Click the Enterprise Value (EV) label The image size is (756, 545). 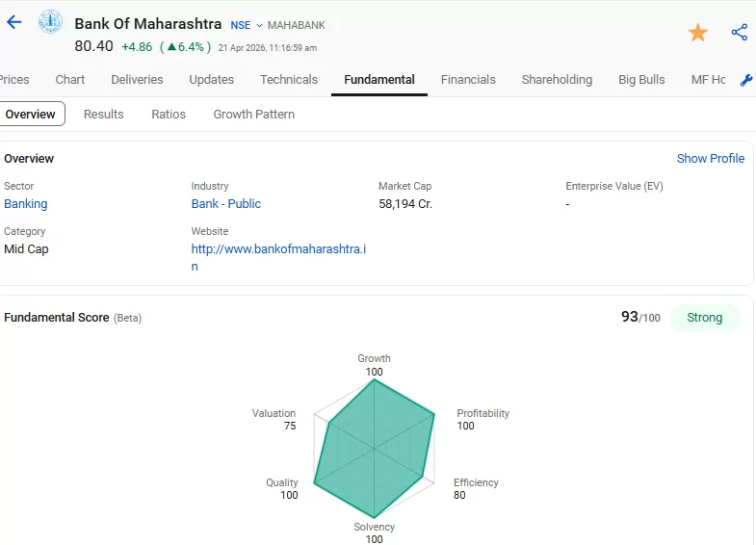tap(613, 186)
